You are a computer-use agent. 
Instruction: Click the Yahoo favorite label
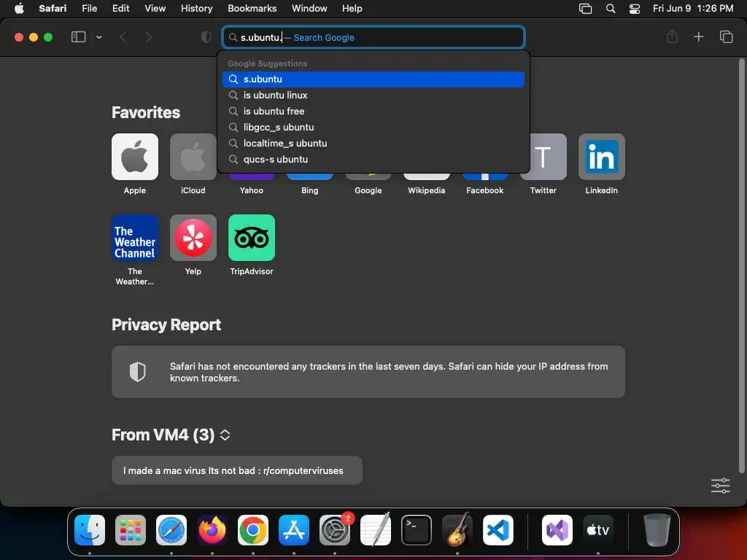[x=252, y=190]
